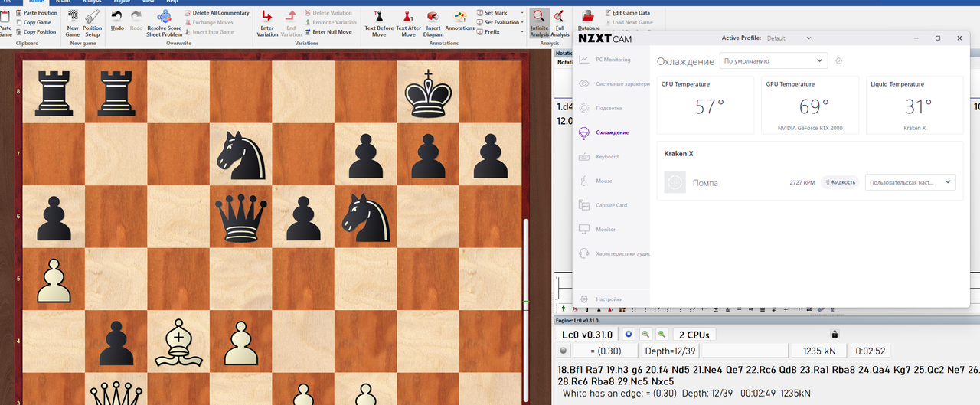Open Resolve Score Sheet Problem

[x=165, y=22]
